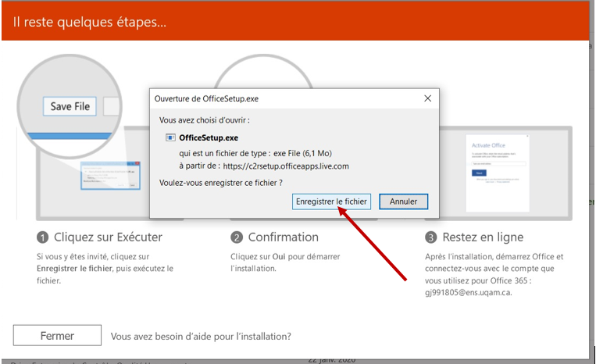Click the Restez en ligne heading
The image size is (596, 364).
point(483,237)
